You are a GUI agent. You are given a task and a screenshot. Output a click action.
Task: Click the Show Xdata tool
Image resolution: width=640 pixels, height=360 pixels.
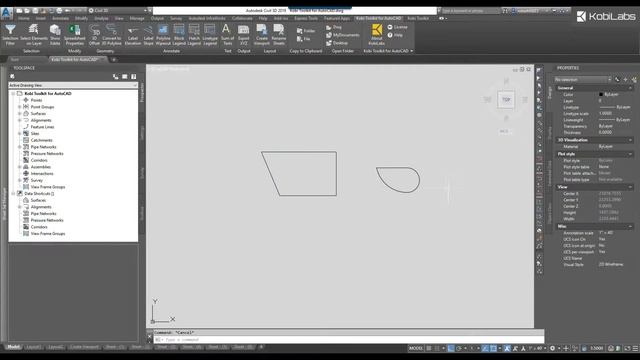point(55,34)
